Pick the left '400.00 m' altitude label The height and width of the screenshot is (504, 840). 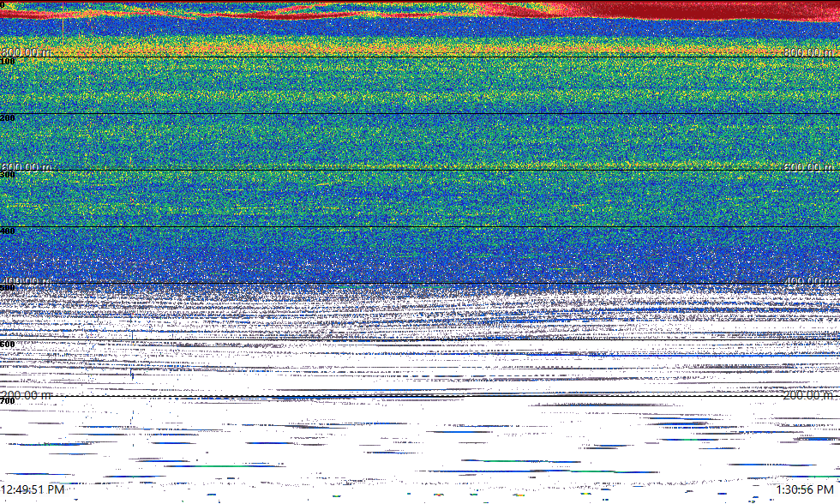[27, 280]
